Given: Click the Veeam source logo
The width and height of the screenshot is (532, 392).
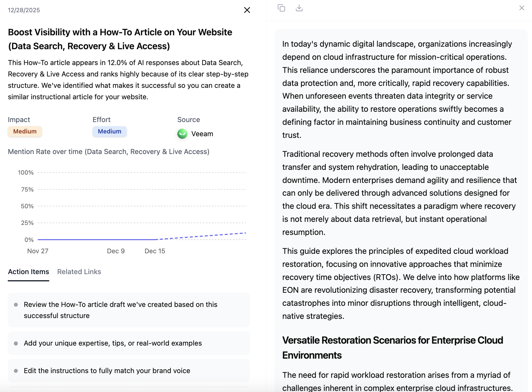Looking at the screenshot, I should [182, 133].
